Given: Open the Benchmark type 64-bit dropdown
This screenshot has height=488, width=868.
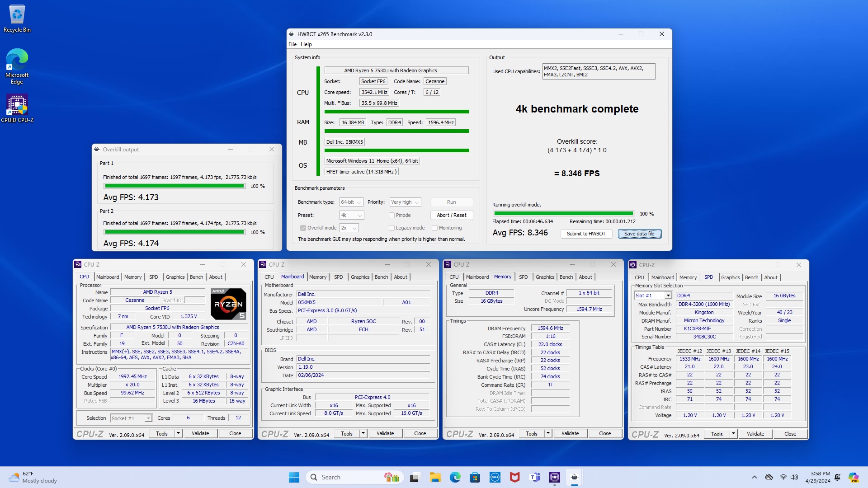Looking at the screenshot, I should pyautogui.click(x=351, y=202).
